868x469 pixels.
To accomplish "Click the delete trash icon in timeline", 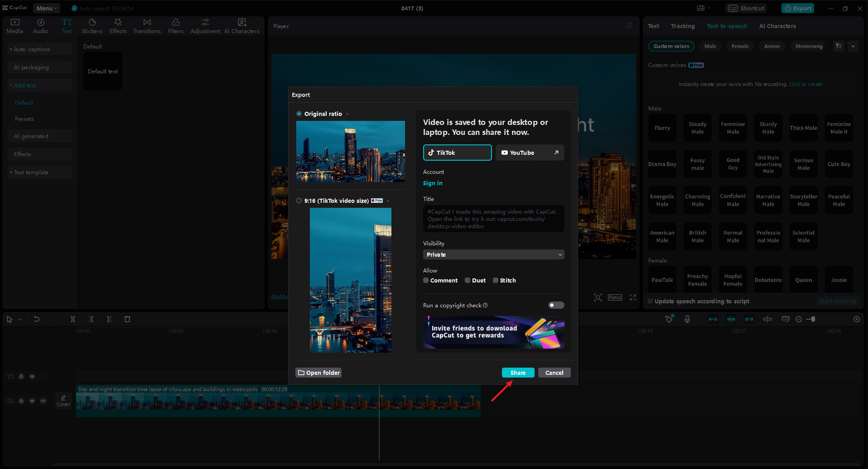I will pos(127,319).
